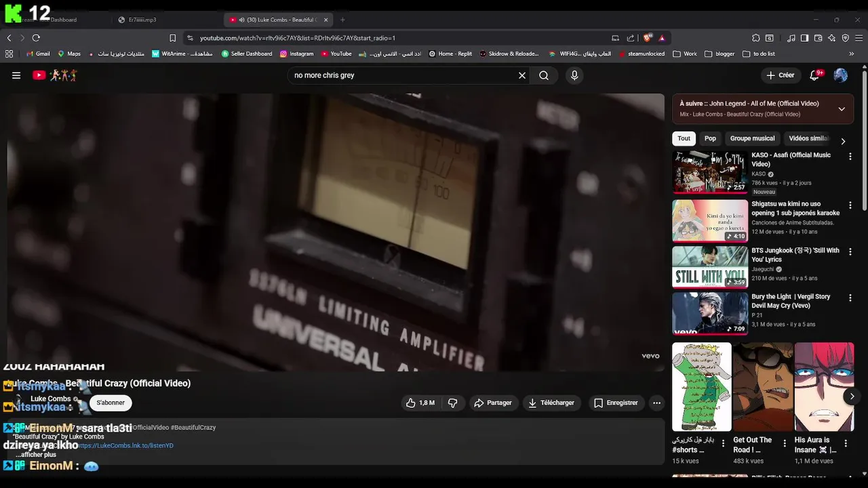This screenshot has height=488, width=868.
Task: Open YouTube notifications bell
Action: coord(814,75)
